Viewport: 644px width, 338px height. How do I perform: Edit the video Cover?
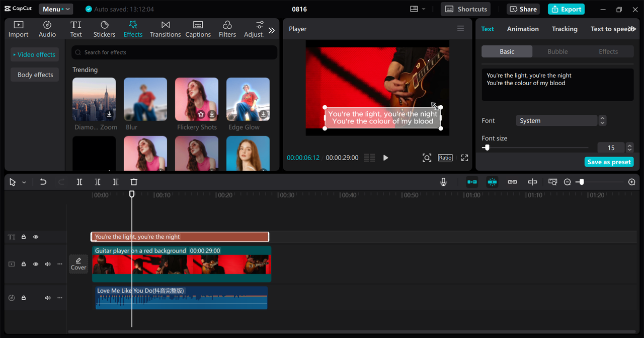click(78, 264)
